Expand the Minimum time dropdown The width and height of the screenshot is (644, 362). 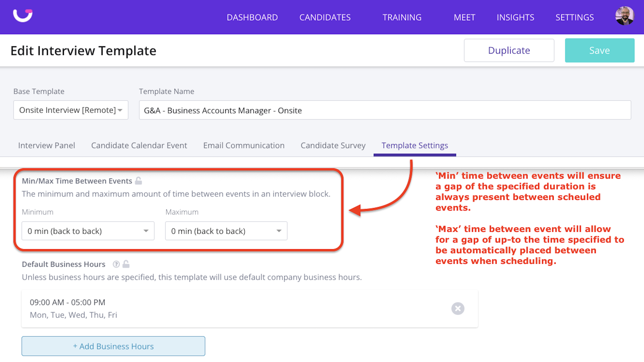click(x=88, y=231)
